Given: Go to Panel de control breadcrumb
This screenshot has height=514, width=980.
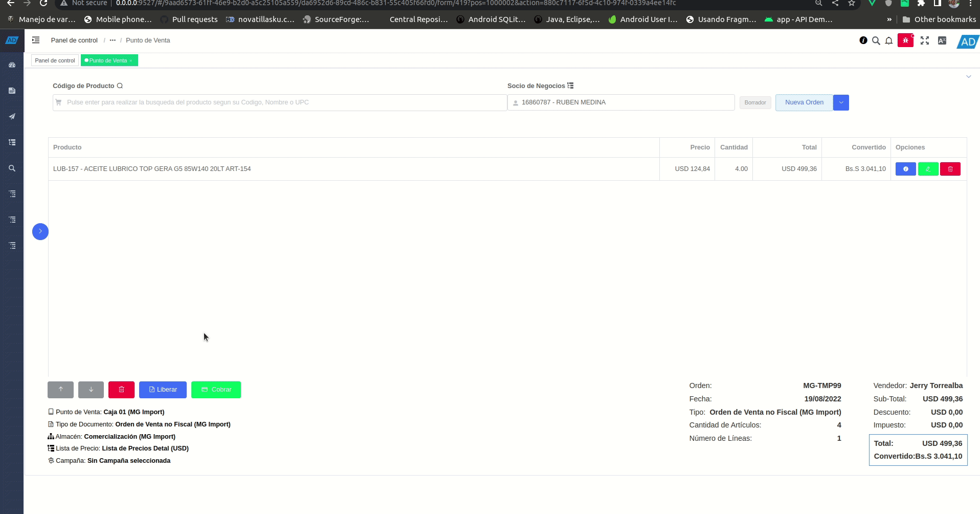Looking at the screenshot, I should tap(74, 40).
